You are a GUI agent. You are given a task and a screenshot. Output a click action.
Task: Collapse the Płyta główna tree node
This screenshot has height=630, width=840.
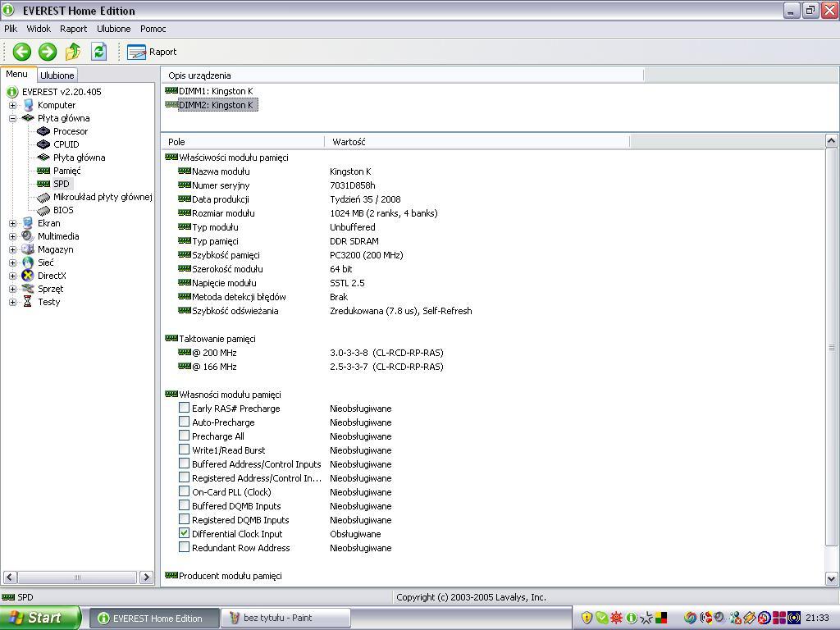[12, 118]
